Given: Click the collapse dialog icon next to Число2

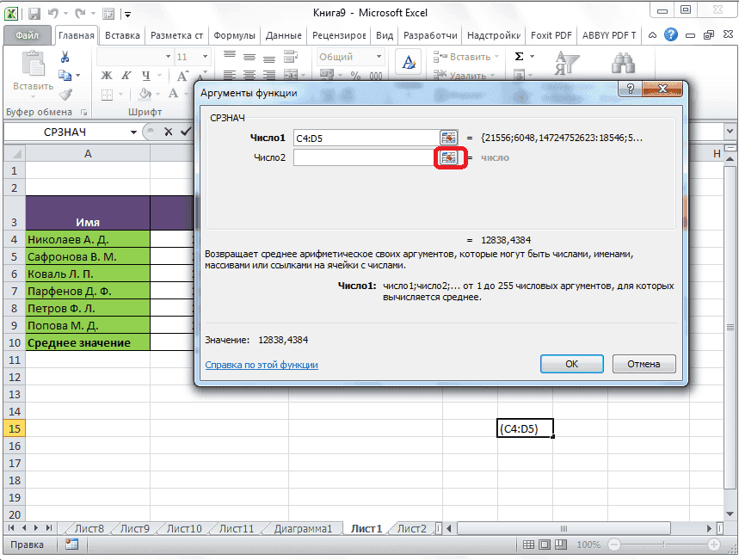Looking at the screenshot, I should pos(450,157).
